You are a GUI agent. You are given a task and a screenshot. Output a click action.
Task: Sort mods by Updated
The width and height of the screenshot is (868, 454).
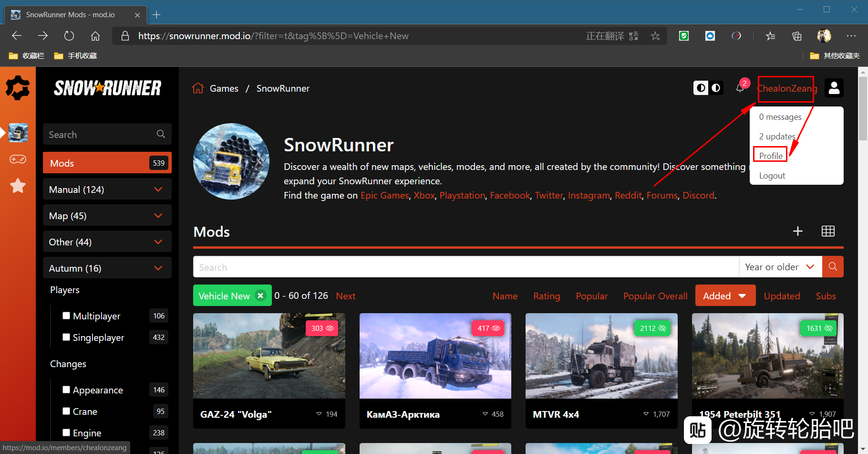(782, 296)
